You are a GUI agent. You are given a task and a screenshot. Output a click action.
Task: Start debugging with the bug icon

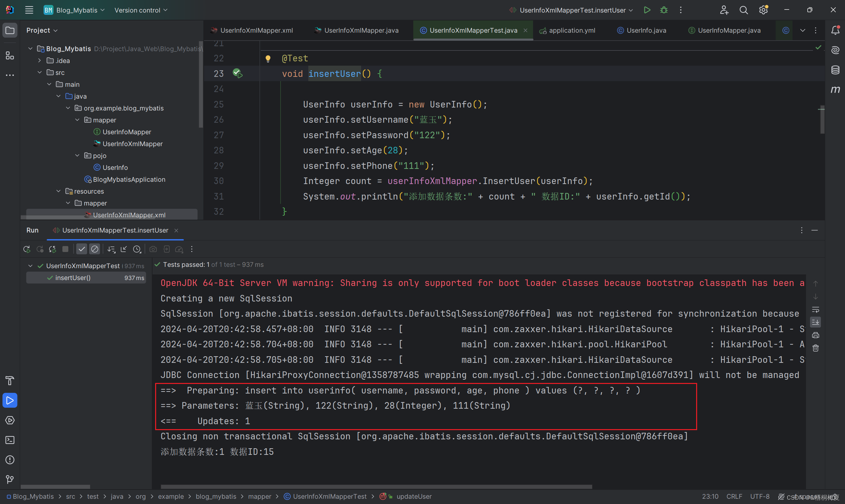(x=663, y=10)
